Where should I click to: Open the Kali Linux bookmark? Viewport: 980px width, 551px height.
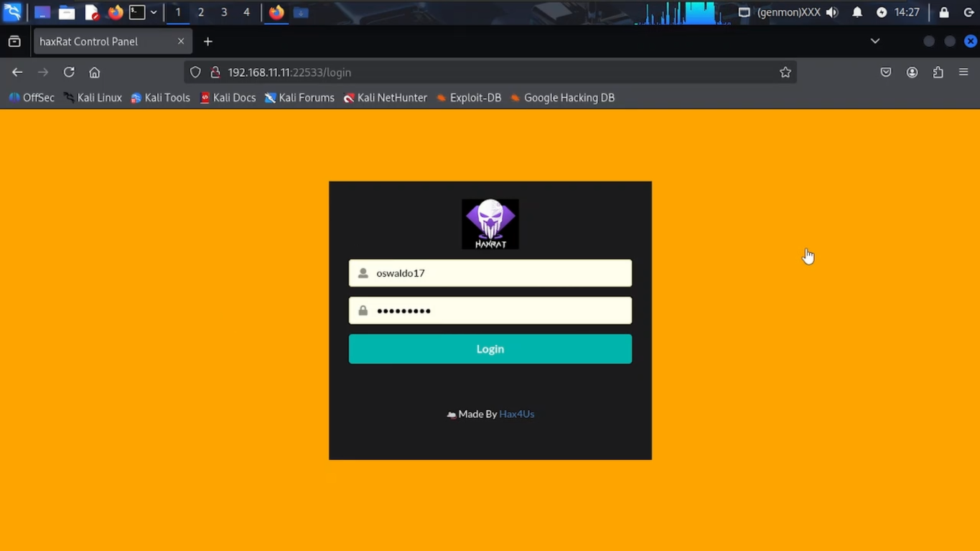93,98
